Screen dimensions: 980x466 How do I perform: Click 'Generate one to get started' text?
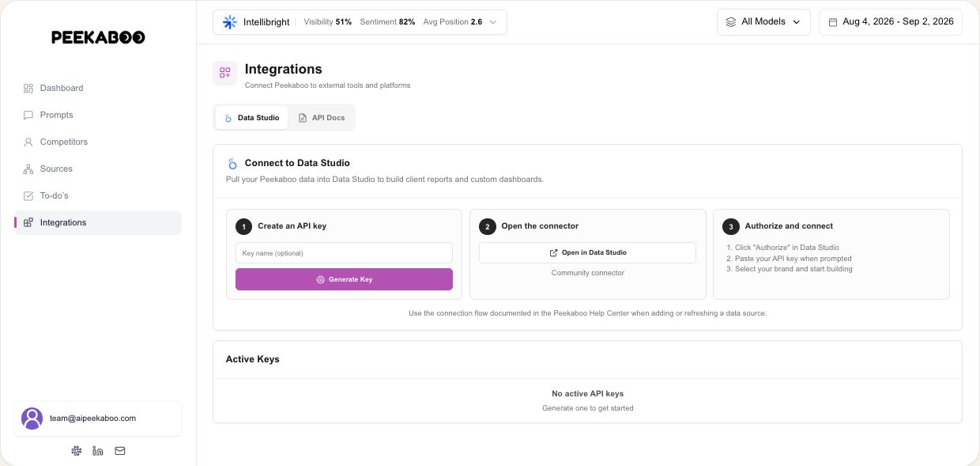(x=587, y=408)
